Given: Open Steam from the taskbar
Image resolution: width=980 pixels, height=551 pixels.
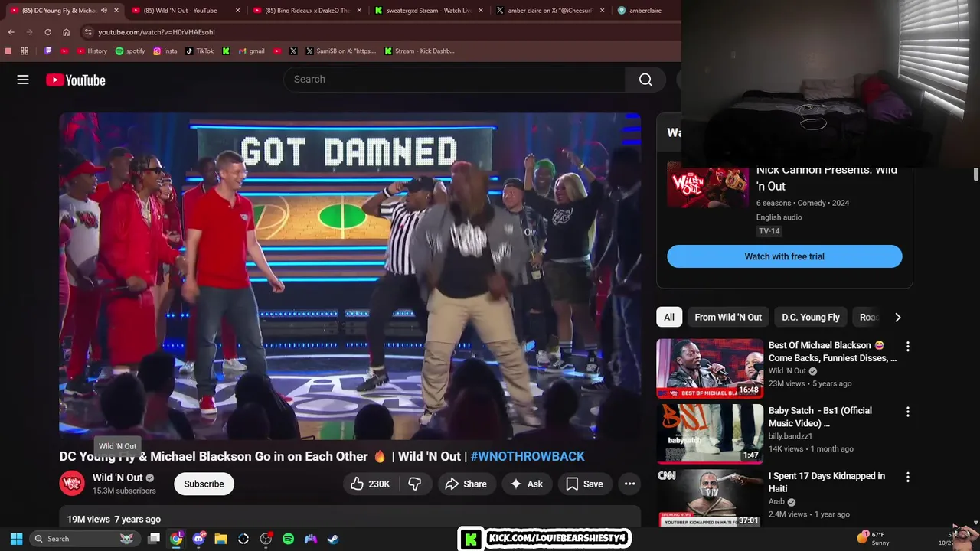Looking at the screenshot, I should [333, 539].
